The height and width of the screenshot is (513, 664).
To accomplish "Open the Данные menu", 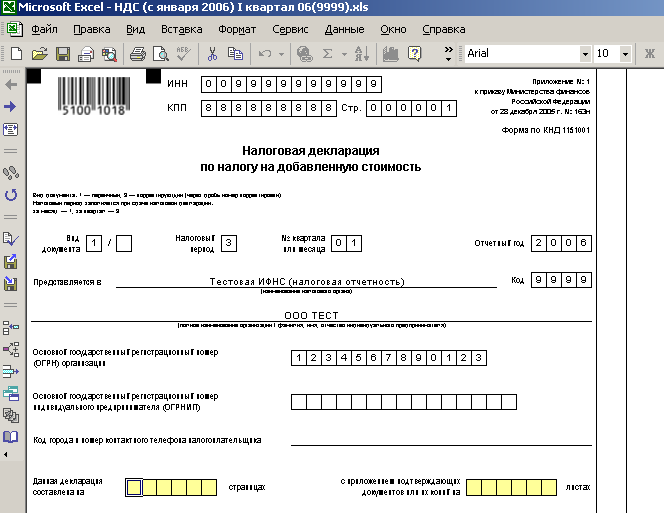I will [344, 29].
